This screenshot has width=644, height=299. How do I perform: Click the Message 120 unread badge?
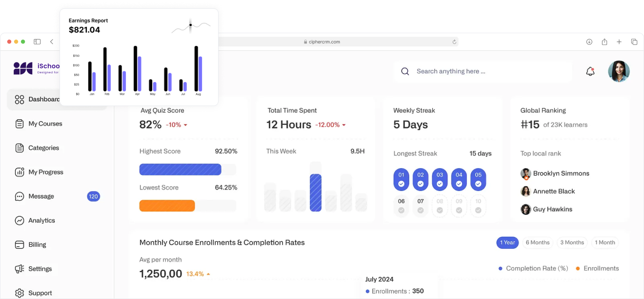93,196
